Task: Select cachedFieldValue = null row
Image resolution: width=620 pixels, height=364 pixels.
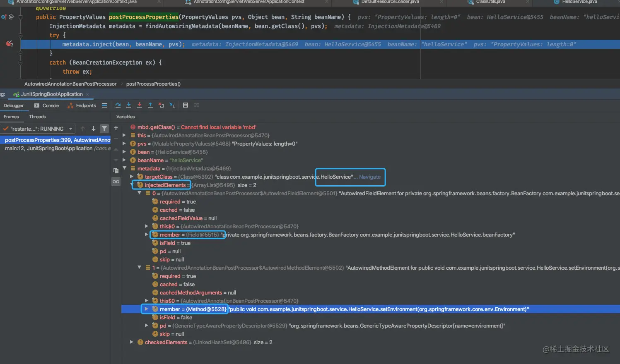Action: [x=370, y=218]
